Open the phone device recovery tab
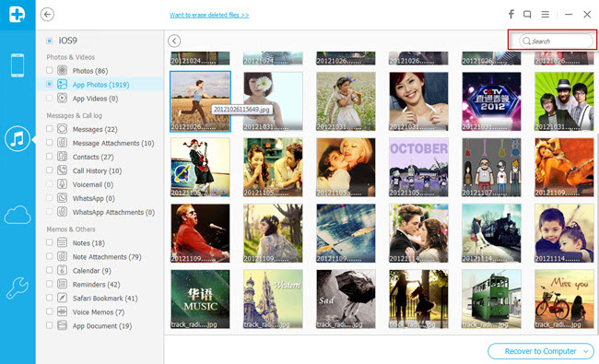 tap(18, 65)
